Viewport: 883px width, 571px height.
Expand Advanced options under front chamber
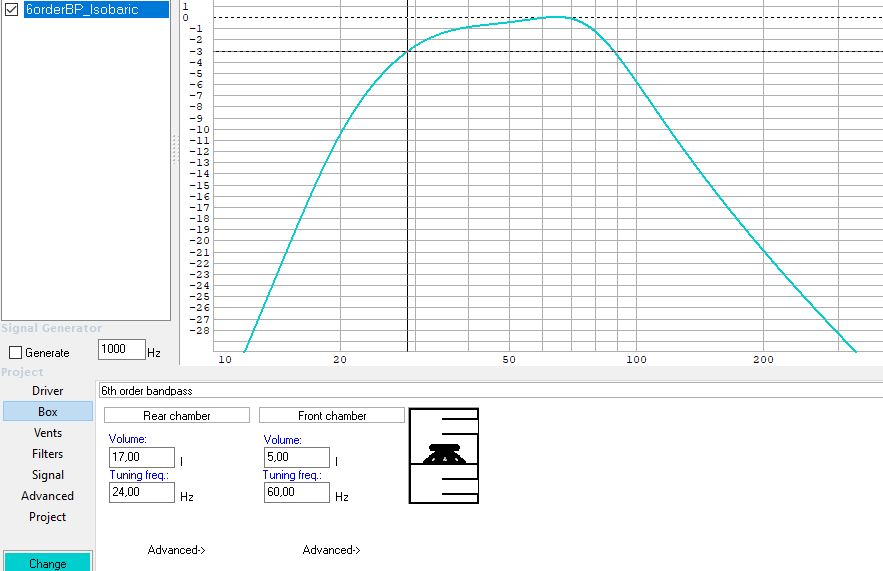(331, 550)
